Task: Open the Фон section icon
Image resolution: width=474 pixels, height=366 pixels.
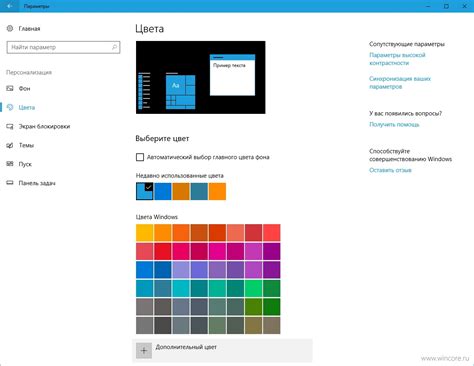Action: (10, 88)
